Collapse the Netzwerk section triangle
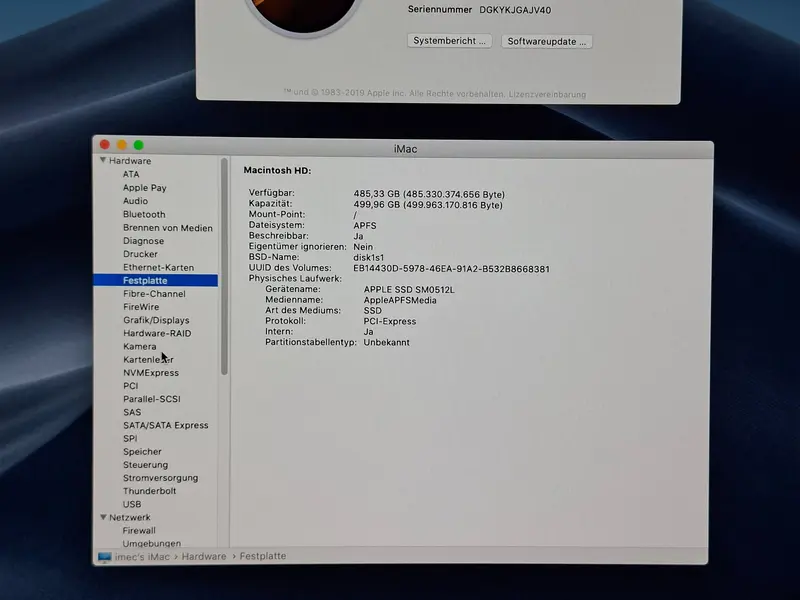 click(103, 517)
